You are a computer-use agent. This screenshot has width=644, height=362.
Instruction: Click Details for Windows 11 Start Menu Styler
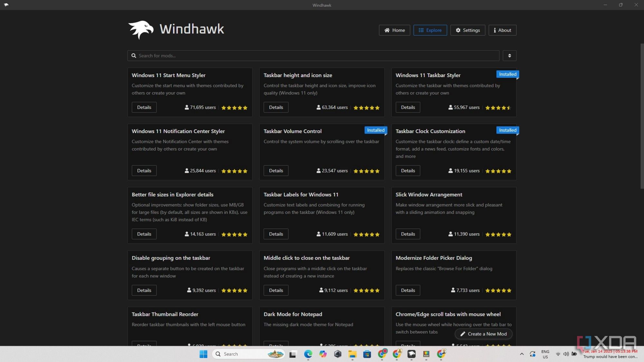(144, 107)
